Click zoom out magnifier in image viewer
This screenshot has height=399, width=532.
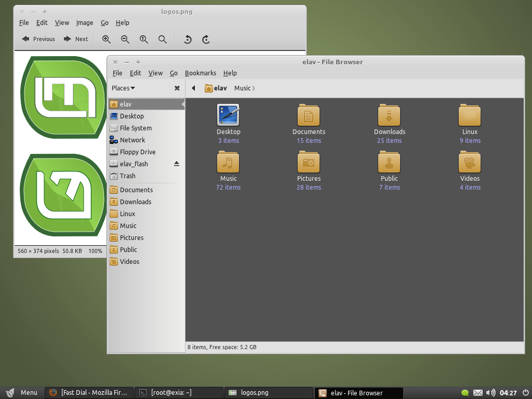pyautogui.click(x=125, y=39)
